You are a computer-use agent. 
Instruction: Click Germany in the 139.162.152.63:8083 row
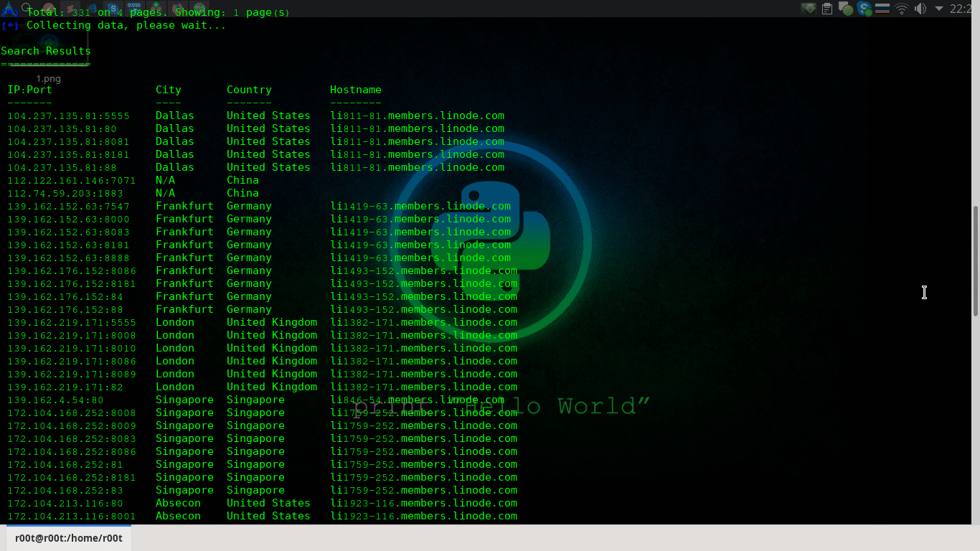click(249, 232)
